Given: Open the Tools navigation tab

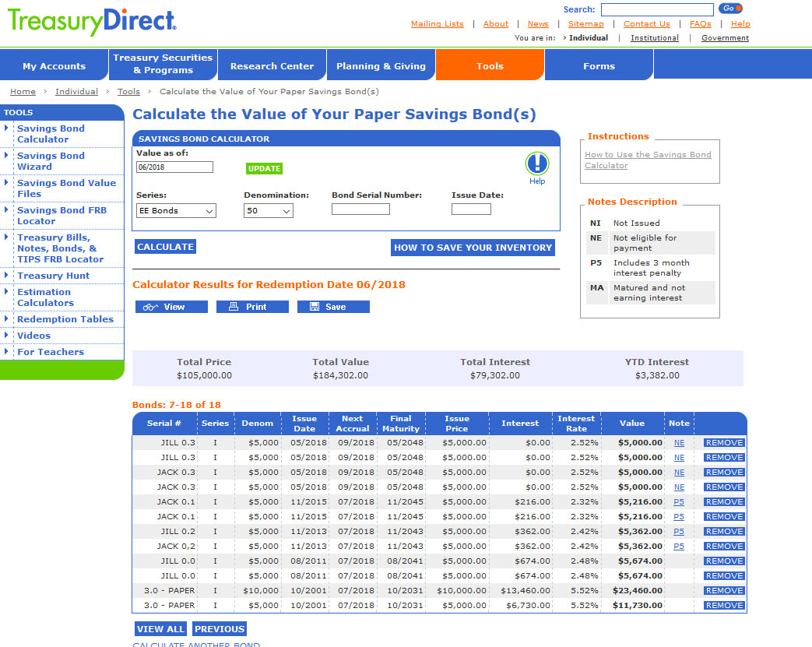Looking at the screenshot, I should click(x=490, y=66).
